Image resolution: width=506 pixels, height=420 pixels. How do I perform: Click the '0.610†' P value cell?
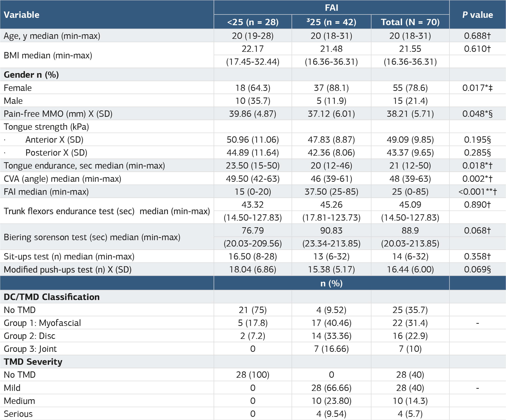point(477,49)
